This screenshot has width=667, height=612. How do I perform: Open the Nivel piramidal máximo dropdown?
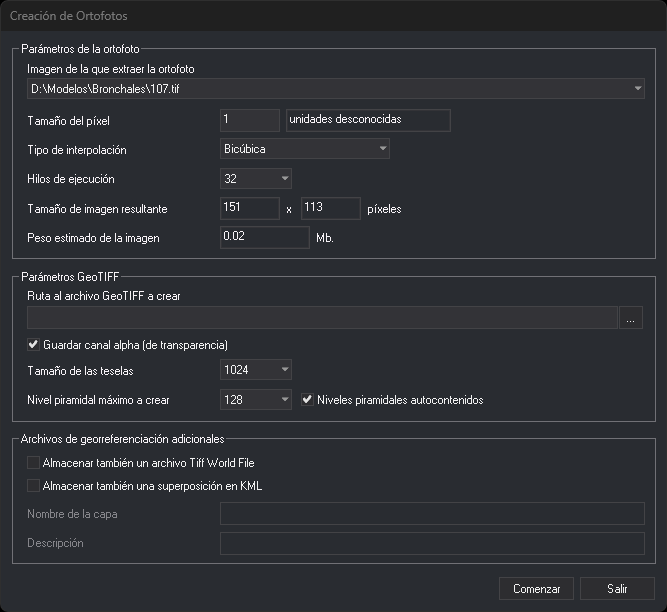click(x=256, y=400)
